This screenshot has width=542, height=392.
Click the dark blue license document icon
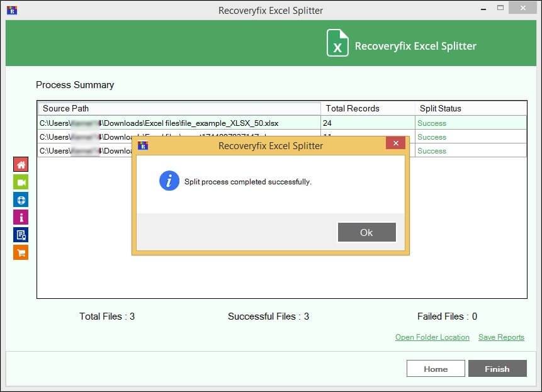[21, 235]
